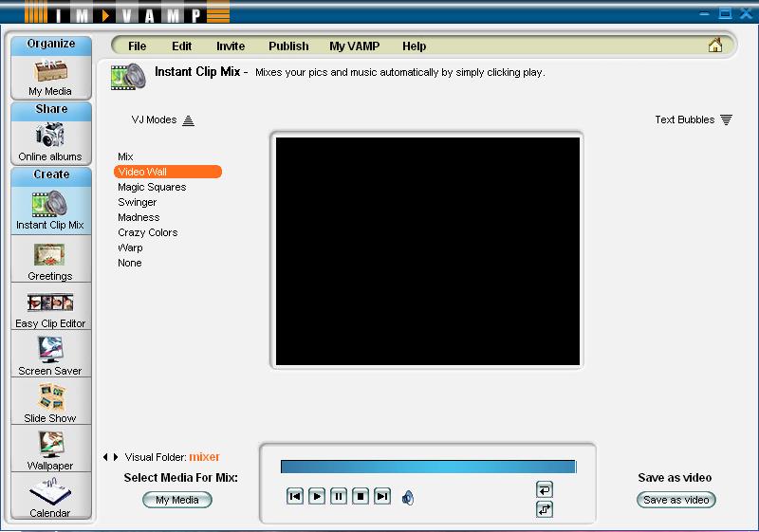
Task: Expand the Text Bubbles list
Action: point(726,119)
